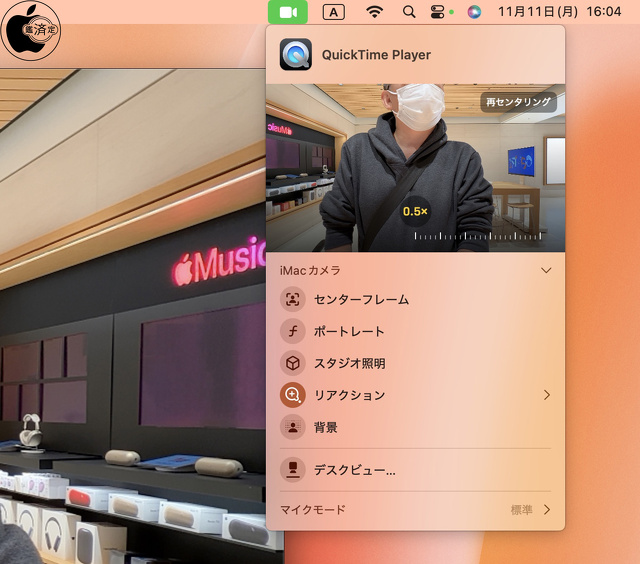Open the Wi-Fi status menu
The height and width of the screenshot is (564, 640).
pyautogui.click(x=375, y=12)
